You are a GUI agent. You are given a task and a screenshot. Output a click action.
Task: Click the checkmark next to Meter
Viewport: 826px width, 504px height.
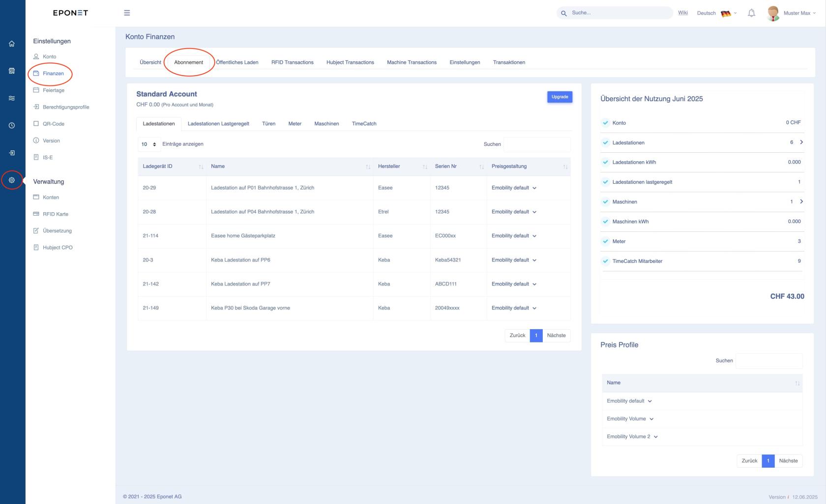pyautogui.click(x=605, y=241)
